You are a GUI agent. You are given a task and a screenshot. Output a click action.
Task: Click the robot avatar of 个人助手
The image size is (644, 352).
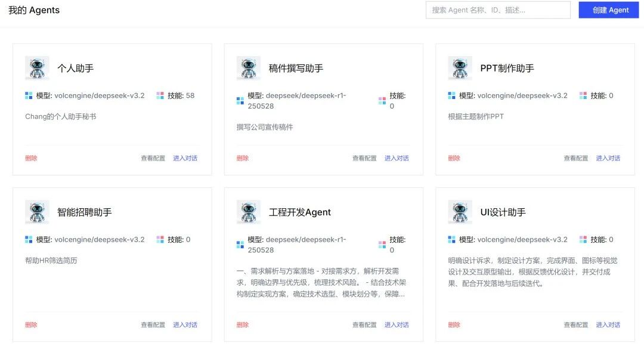coord(37,68)
